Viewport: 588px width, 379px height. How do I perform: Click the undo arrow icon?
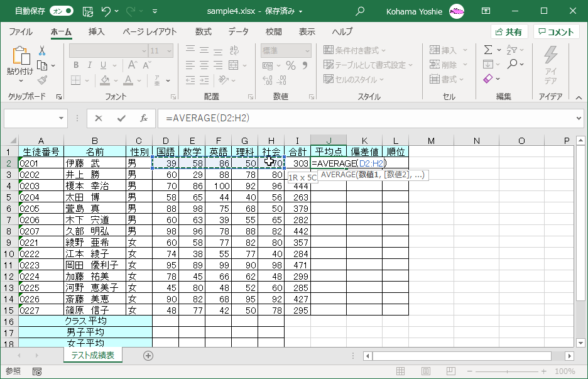(x=106, y=11)
